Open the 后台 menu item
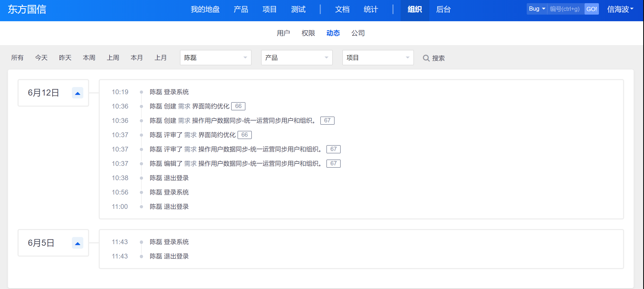 point(443,10)
